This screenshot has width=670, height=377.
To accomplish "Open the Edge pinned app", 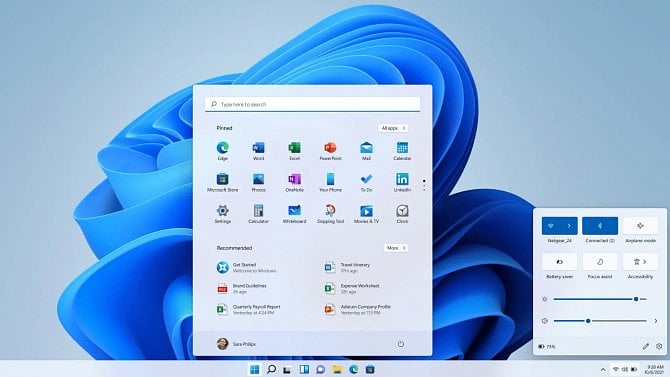I will click(x=223, y=151).
